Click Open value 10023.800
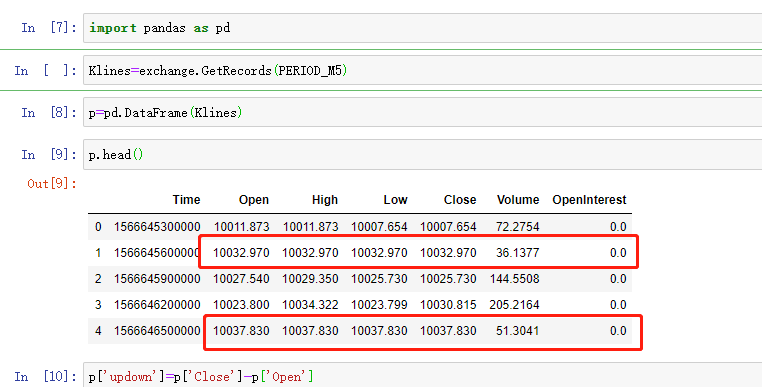 pos(242,305)
